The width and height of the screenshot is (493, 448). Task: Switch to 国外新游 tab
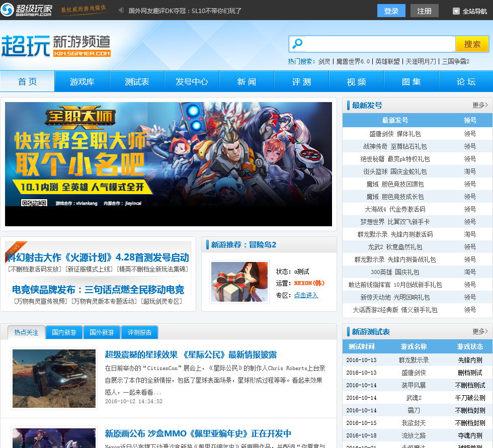tap(102, 332)
